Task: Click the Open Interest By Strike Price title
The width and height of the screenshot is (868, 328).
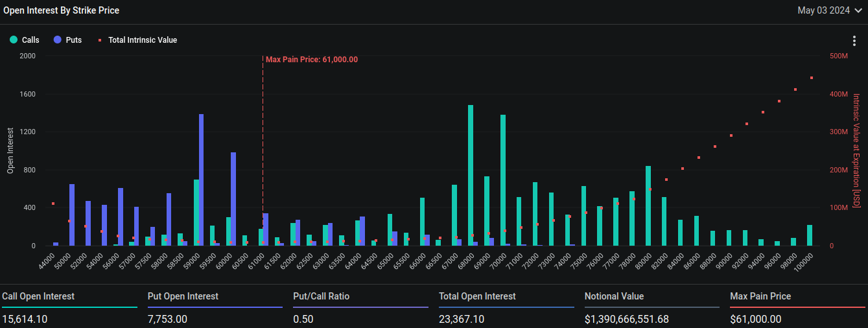Action: (61, 10)
